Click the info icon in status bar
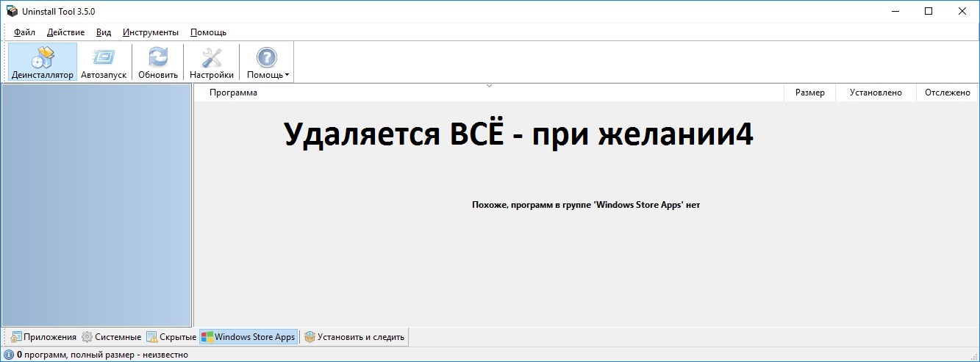 (9, 355)
